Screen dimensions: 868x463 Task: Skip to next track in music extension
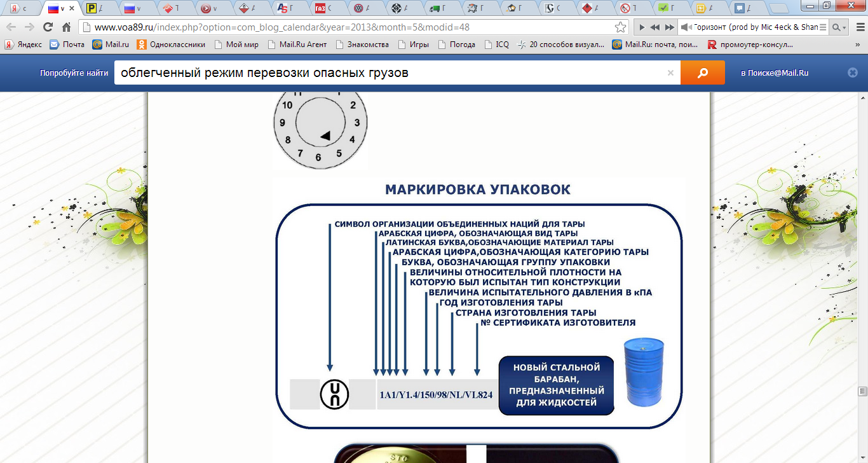669,27
